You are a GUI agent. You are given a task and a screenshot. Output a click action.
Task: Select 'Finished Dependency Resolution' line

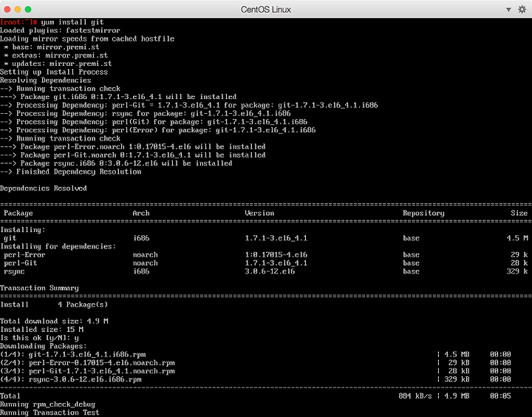71,172
